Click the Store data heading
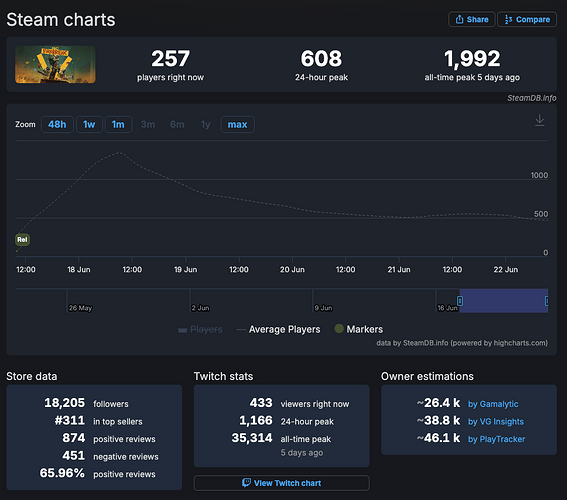Screen dimensions: 567x500 coord(32,376)
